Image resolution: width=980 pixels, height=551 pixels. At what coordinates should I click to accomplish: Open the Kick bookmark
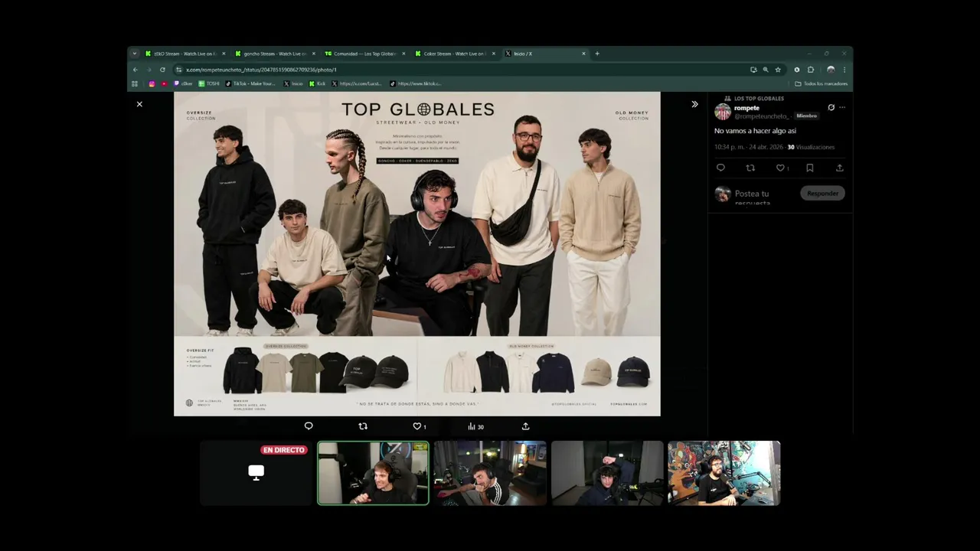[318, 83]
